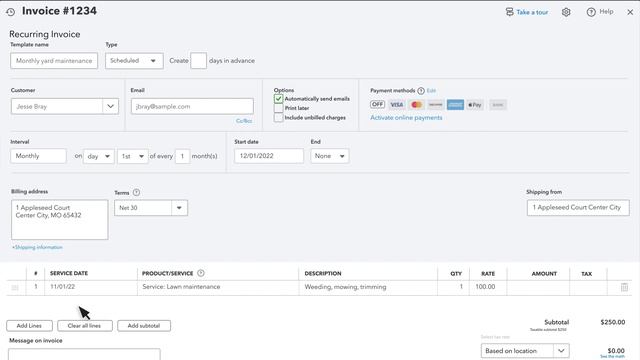Click the Template name field

(54, 61)
